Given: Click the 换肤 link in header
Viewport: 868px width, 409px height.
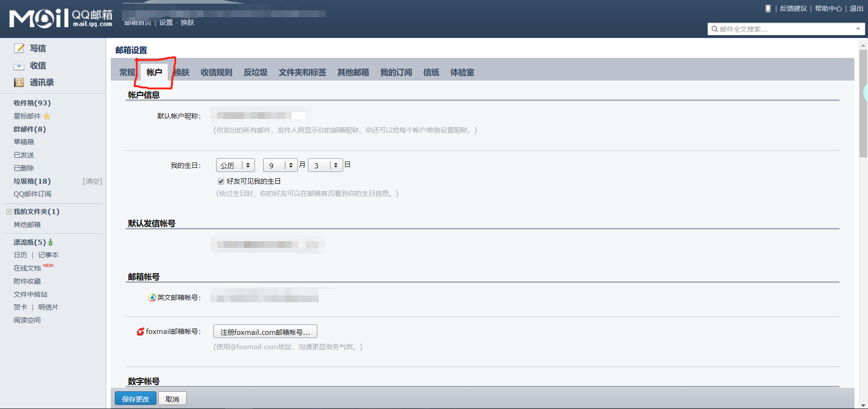Looking at the screenshot, I should point(188,23).
